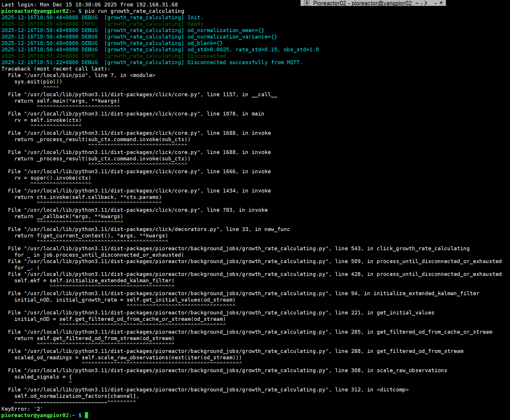Click the 'self.initialize_extended_kalman_filter(' code line
Image resolution: width=510 pixels, height=420 pixels.
pyautogui.click(x=112, y=281)
